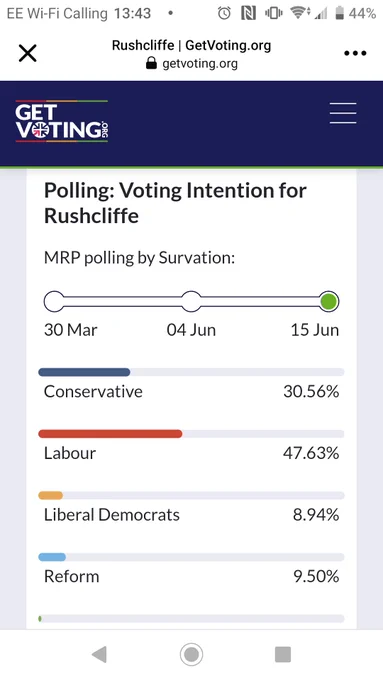The image size is (383, 680).
Task: Tap the Android recent apps square
Action: (x=283, y=654)
